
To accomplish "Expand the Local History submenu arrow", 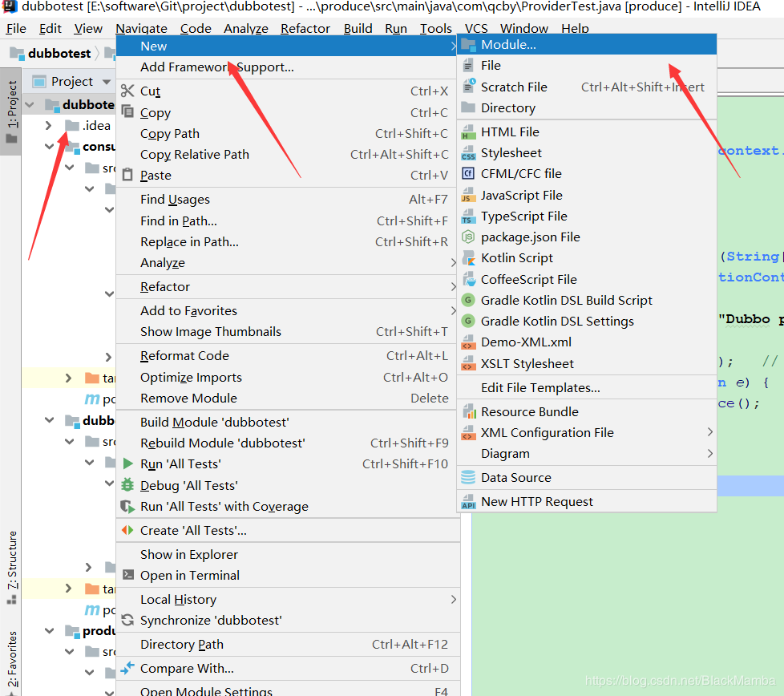I will [x=454, y=599].
